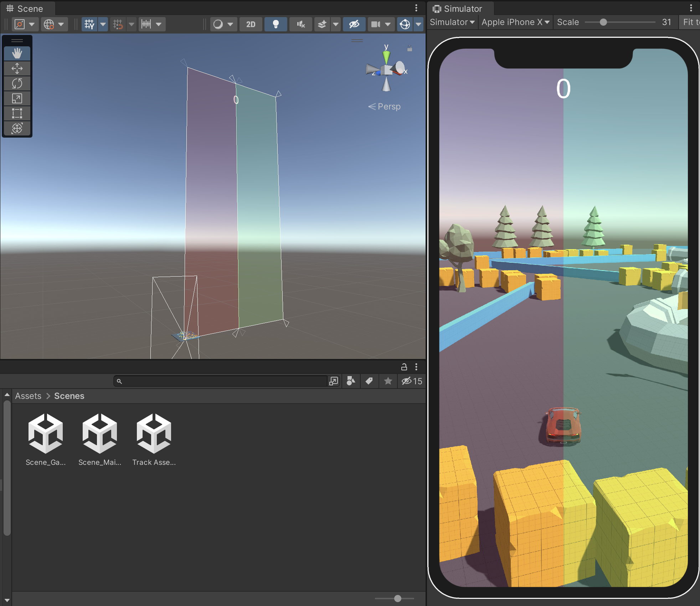Adjust the Simulator Scale slider

pyautogui.click(x=603, y=22)
